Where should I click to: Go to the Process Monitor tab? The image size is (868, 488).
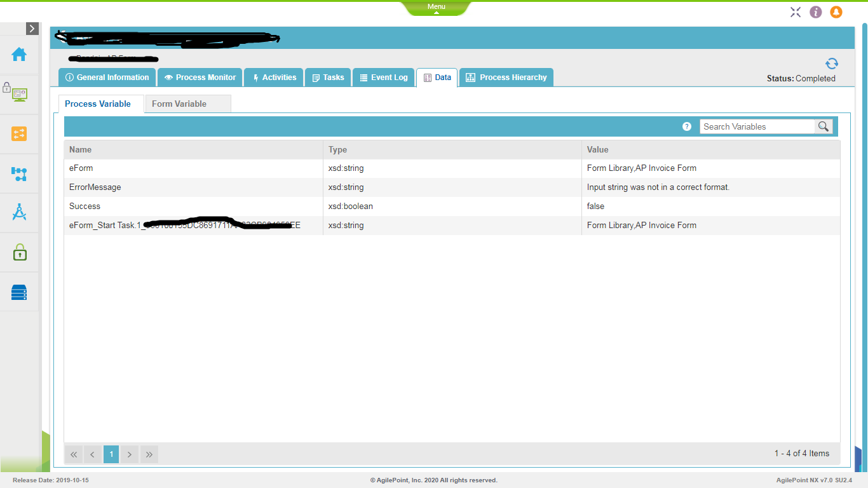pos(200,78)
